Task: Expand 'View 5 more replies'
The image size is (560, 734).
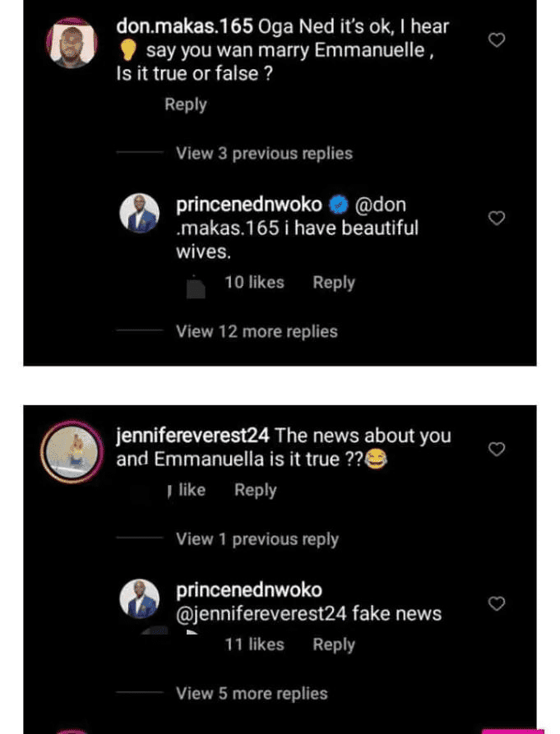Action: tap(252, 694)
